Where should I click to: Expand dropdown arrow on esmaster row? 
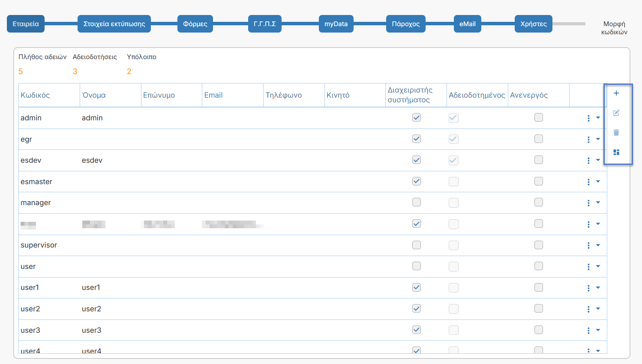point(598,182)
